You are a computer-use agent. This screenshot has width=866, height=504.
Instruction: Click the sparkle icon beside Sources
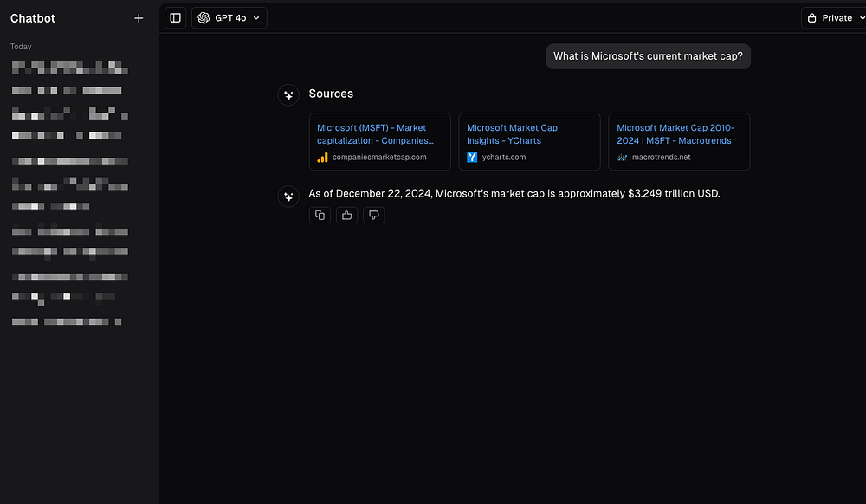[x=288, y=94]
